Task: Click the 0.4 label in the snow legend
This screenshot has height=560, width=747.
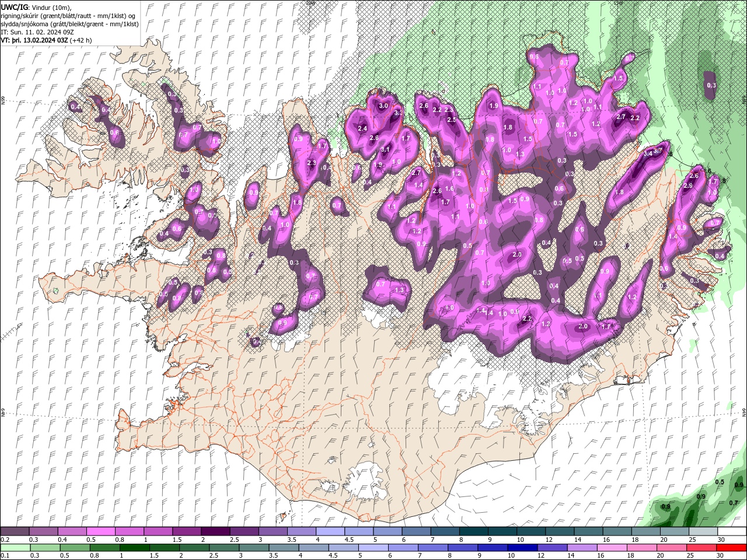Action: [62, 540]
